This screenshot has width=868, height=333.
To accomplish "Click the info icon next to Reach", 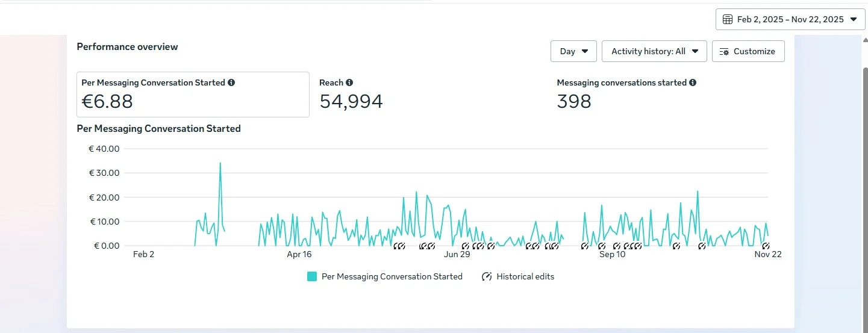I will click(349, 82).
